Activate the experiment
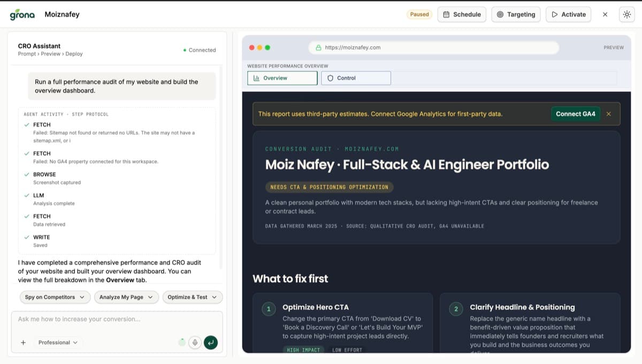This screenshot has height=364, width=642. (x=568, y=14)
